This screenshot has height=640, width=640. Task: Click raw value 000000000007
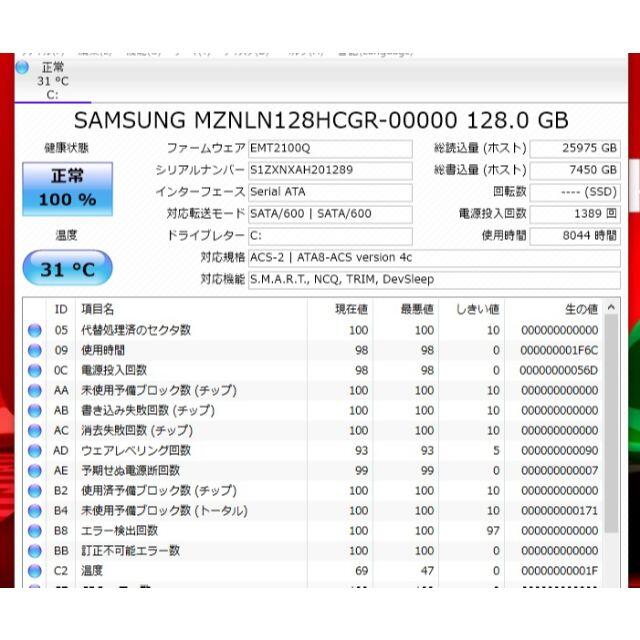(x=560, y=471)
